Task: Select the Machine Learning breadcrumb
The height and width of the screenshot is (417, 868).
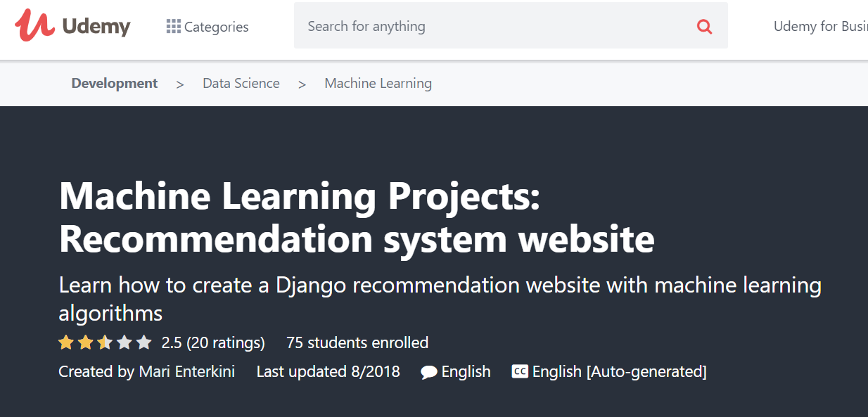Action: (x=378, y=83)
